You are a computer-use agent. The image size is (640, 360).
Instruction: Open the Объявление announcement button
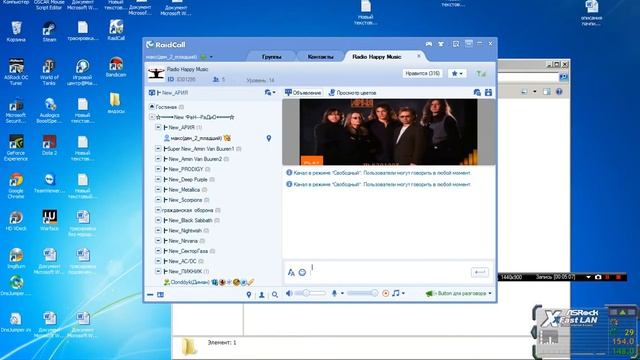[x=303, y=93]
